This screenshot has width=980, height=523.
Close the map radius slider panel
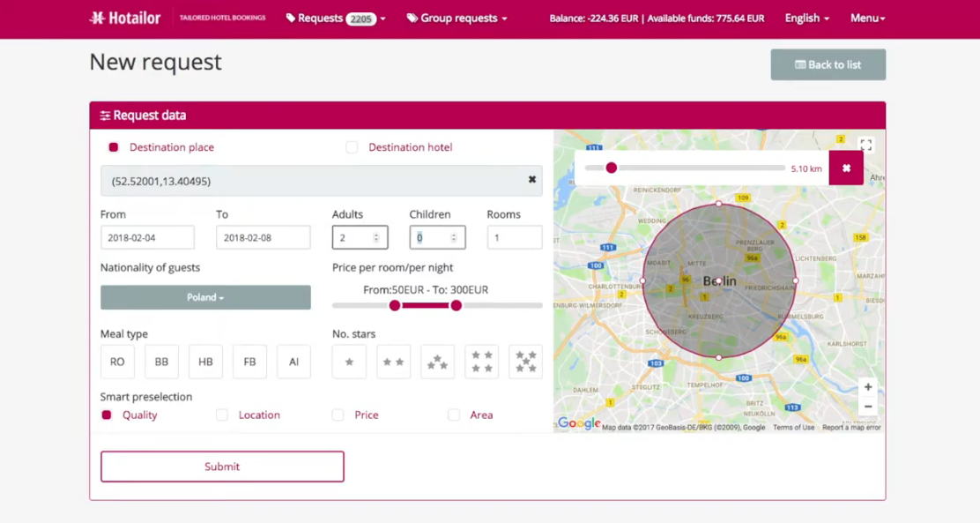(x=846, y=168)
